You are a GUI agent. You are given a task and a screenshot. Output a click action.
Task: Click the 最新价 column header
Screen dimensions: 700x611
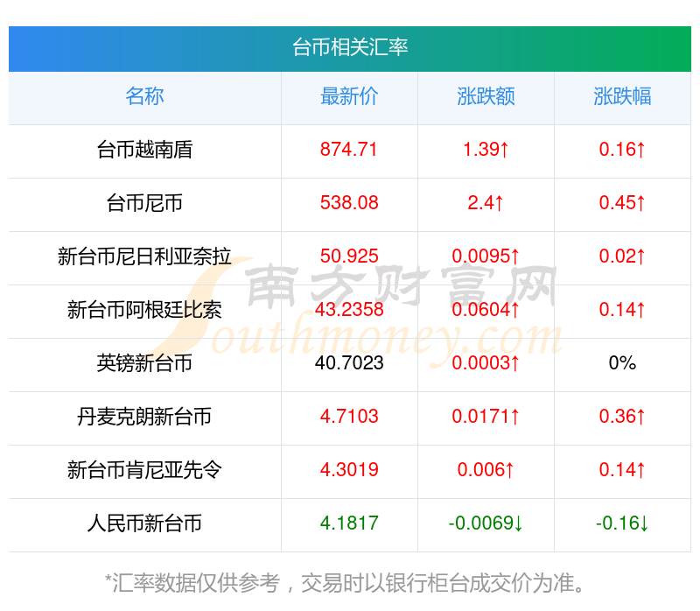[x=349, y=96]
